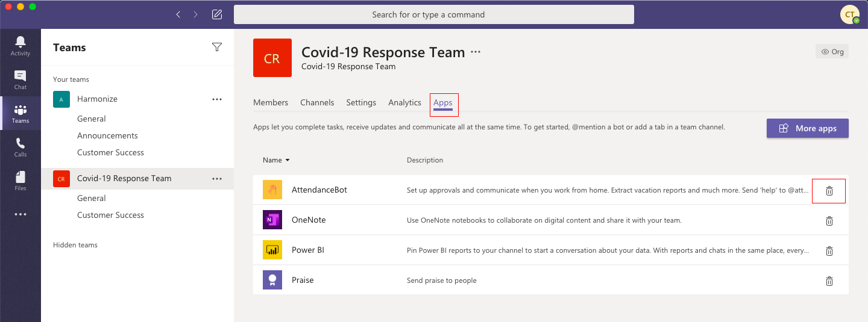
Task: Expand the Hidden teams section
Action: [x=75, y=245]
